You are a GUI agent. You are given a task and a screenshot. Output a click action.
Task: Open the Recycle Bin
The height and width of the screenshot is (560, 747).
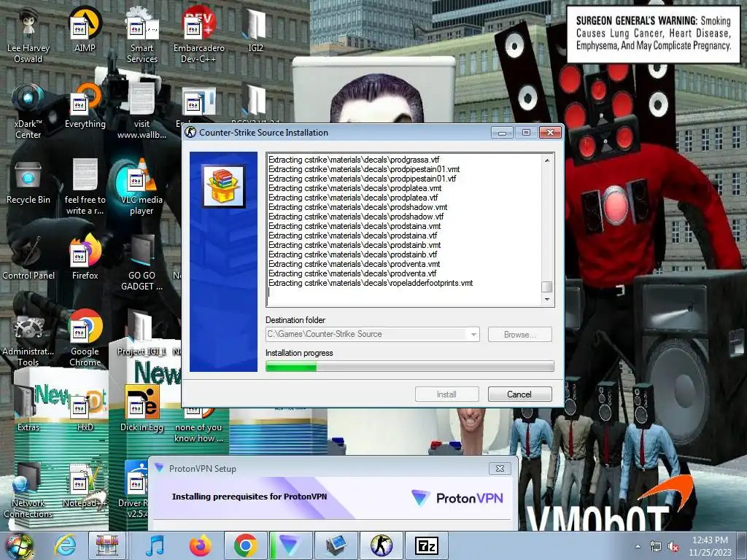coord(28,183)
